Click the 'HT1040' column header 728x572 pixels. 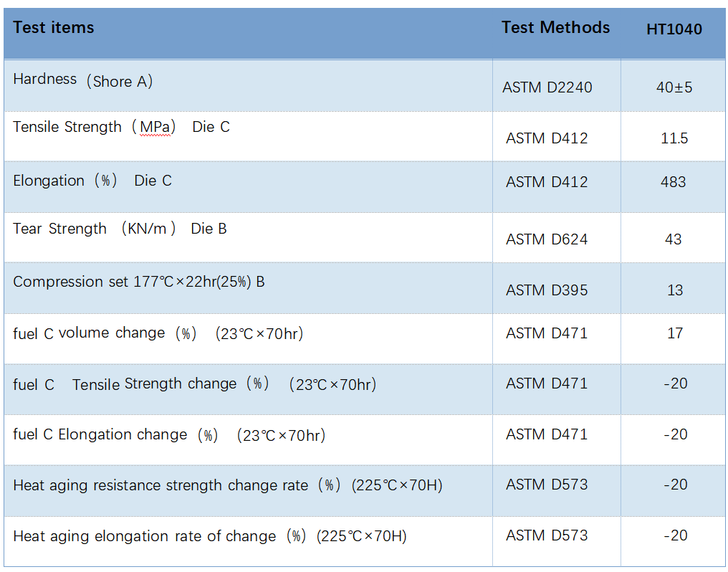tap(674, 29)
